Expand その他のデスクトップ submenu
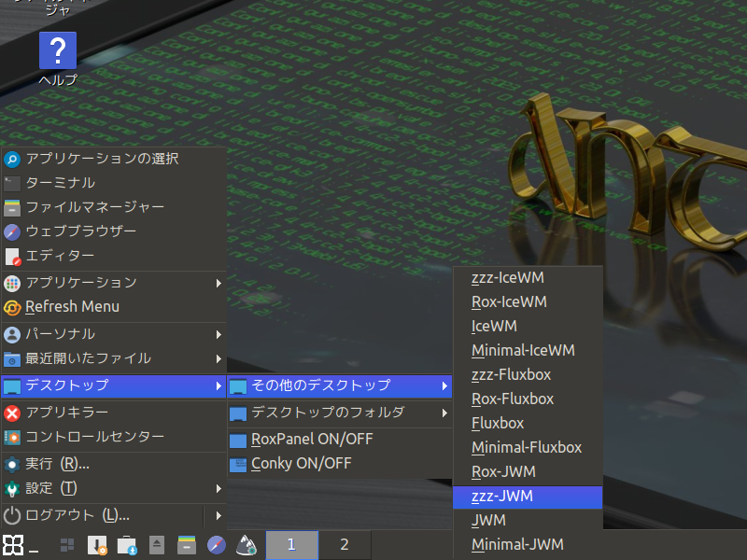This screenshot has width=747, height=560. click(339, 385)
